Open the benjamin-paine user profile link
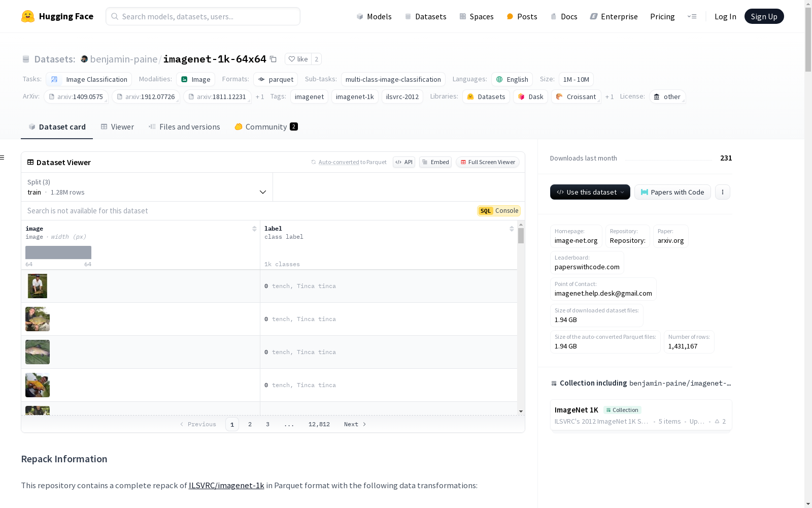Viewport: 812px width, 508px height. click(x=123, y=59)
